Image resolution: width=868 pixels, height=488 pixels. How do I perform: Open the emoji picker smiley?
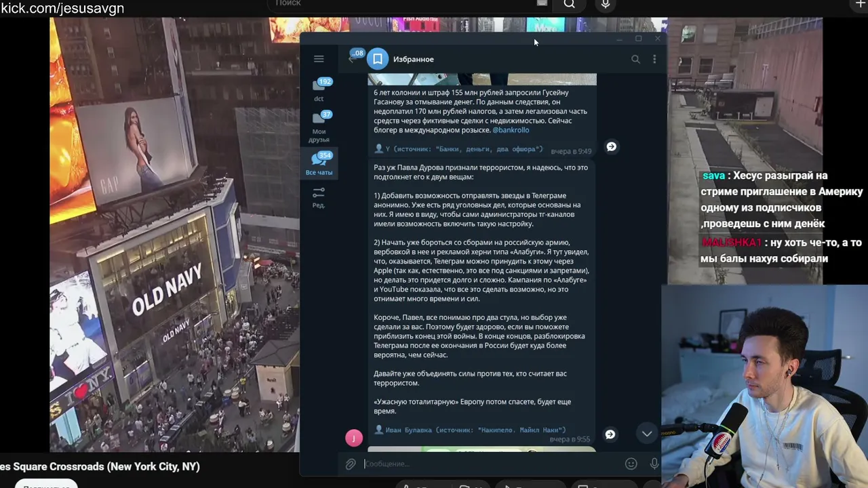click(x=631, y=464)
